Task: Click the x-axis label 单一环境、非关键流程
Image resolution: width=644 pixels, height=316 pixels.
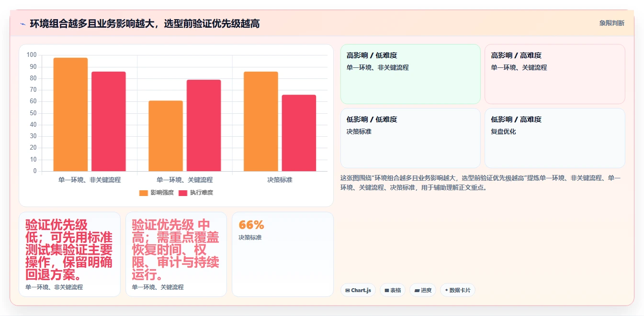Action: click(x=90, y=180)
